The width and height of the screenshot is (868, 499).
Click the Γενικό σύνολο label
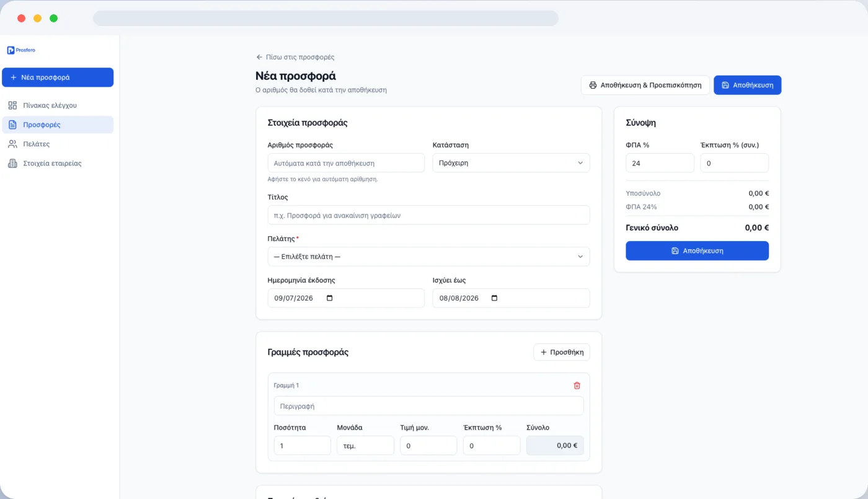click(652, 227)
